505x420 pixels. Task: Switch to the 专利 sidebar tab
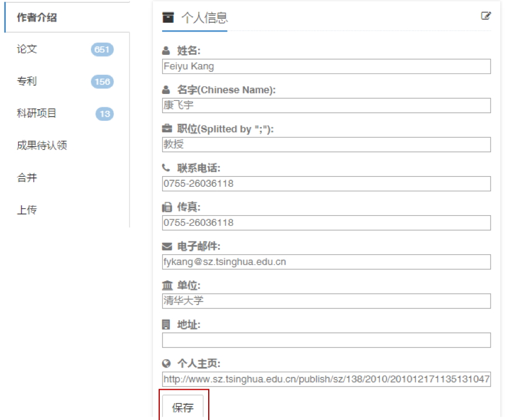pos(27,81)
